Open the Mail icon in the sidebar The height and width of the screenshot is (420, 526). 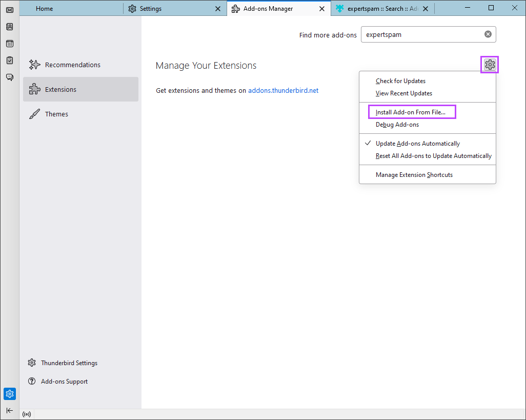pyautogui.click(x=9, y=10)
